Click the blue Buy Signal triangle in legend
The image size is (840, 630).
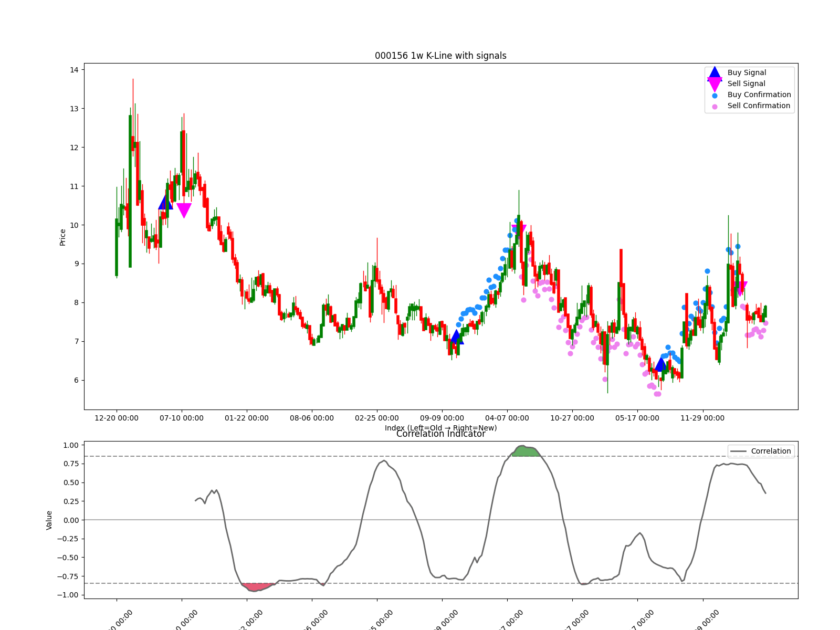coord(715,73)
